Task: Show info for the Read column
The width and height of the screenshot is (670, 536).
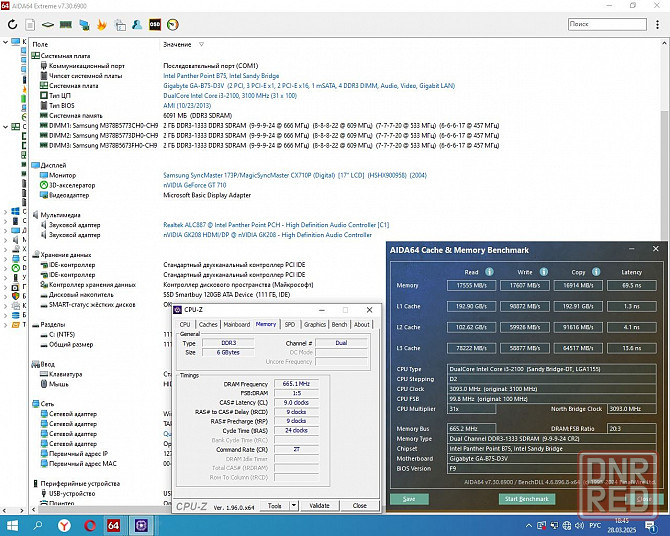Action: [490, 271]
